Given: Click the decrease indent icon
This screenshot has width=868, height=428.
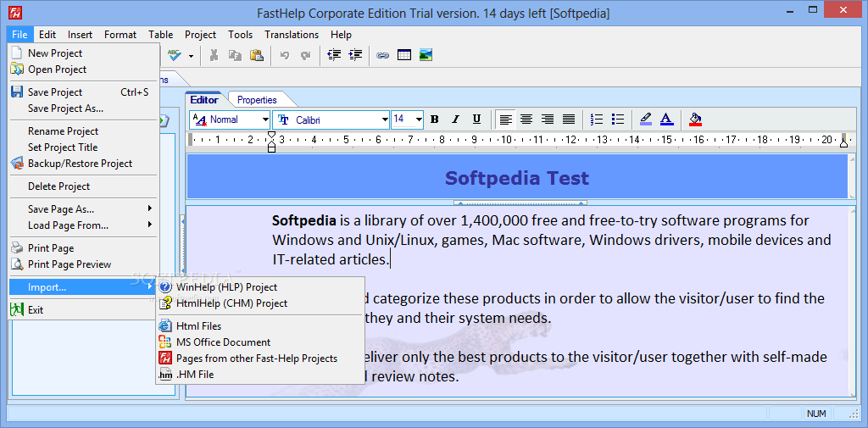Looking at the screenshot, I should (334, 55).
